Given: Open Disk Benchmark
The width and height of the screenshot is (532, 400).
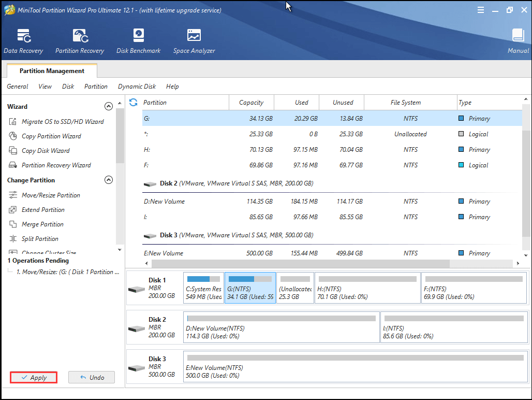Looking at the screenshot, I should point(138,41).
